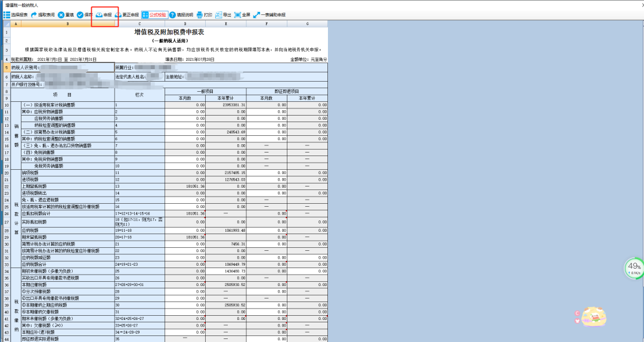Screen dimensions: 644x342
Task: Select row 10 header
Action: coord(7,105)
